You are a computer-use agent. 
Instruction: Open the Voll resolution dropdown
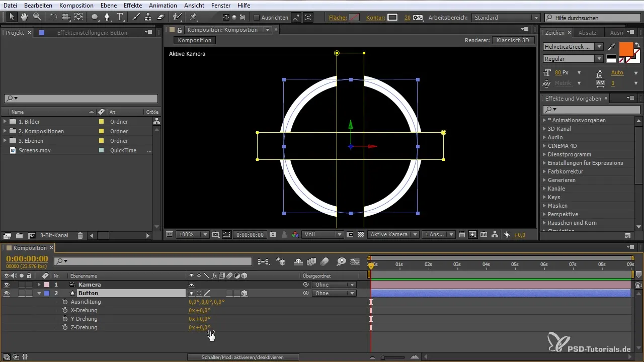(323, 235)
